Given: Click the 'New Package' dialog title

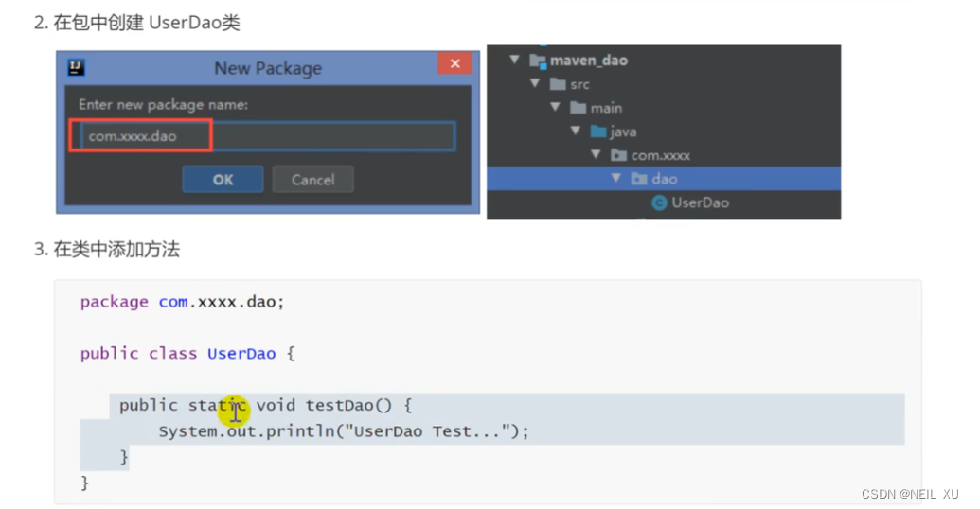Looking at the screenshot, I should pyautogui.click(x=268, y=68).
